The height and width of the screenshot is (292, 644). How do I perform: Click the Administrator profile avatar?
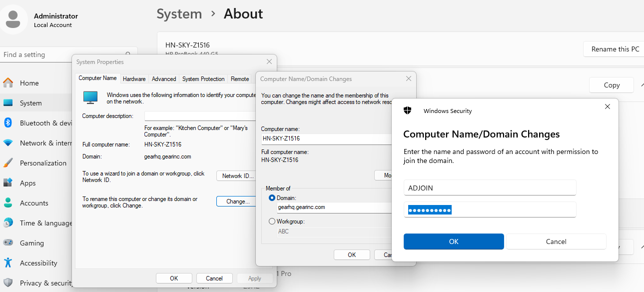point(13,19)
